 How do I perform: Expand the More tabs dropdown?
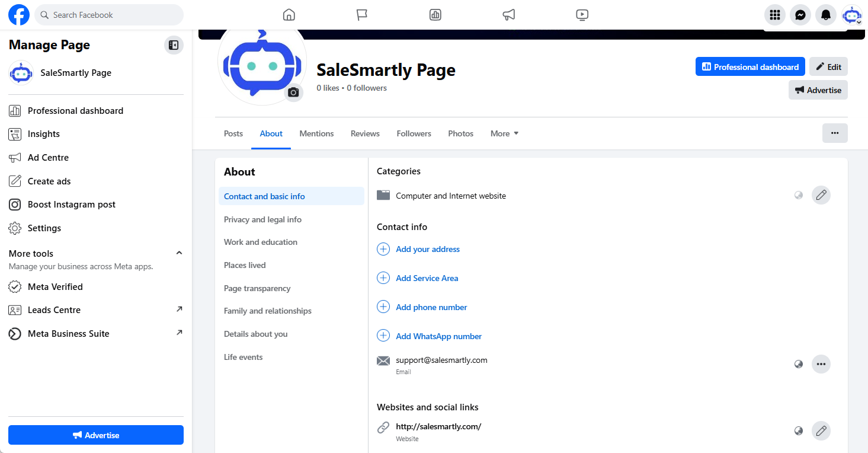pos(504,133)
